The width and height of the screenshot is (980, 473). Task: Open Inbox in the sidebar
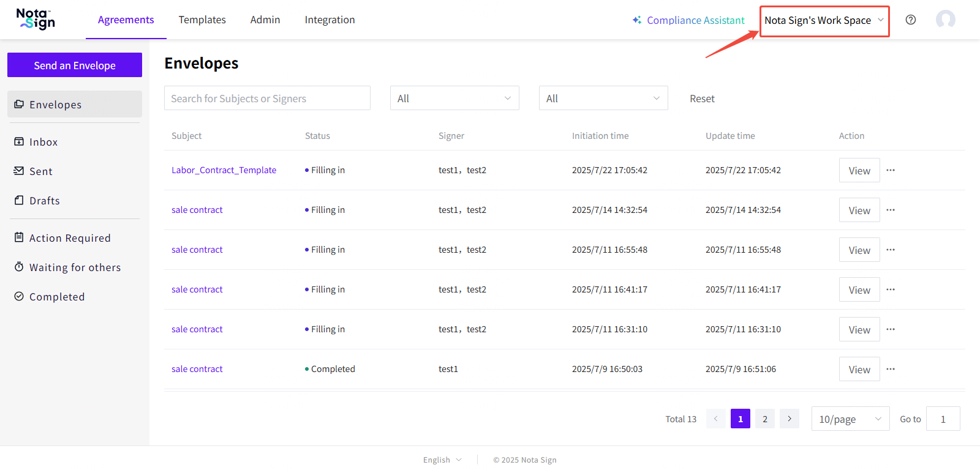(x=43, y=142)
